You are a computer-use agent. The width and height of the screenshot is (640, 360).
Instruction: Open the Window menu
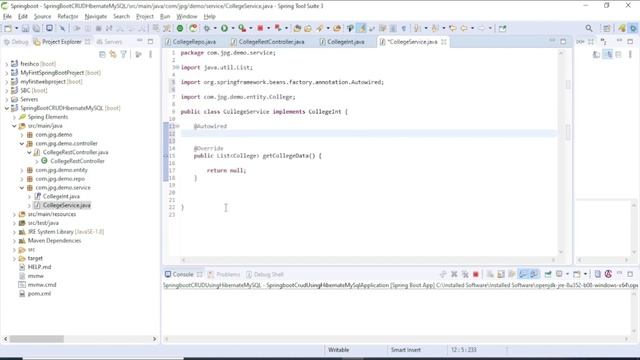click(187, 16)
